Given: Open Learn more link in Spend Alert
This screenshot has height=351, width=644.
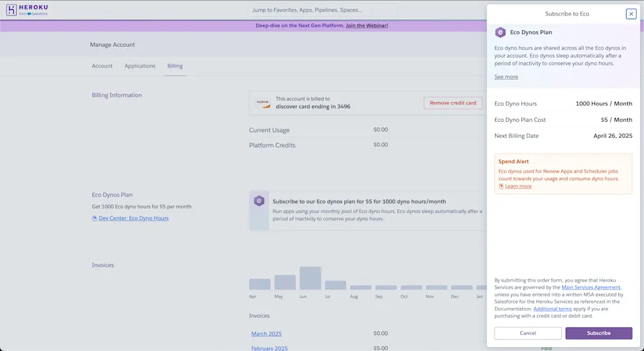Looking at the screenshot, I should coord(518,186).
